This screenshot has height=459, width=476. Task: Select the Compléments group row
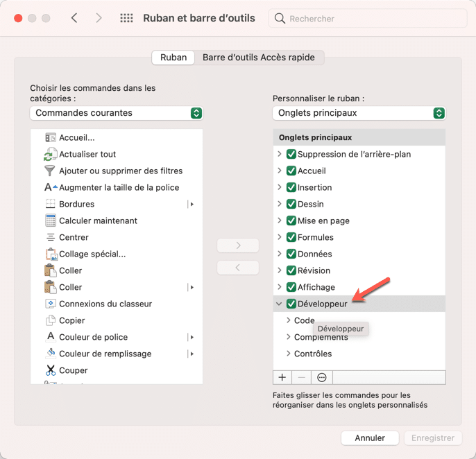[x=359, y=337]
